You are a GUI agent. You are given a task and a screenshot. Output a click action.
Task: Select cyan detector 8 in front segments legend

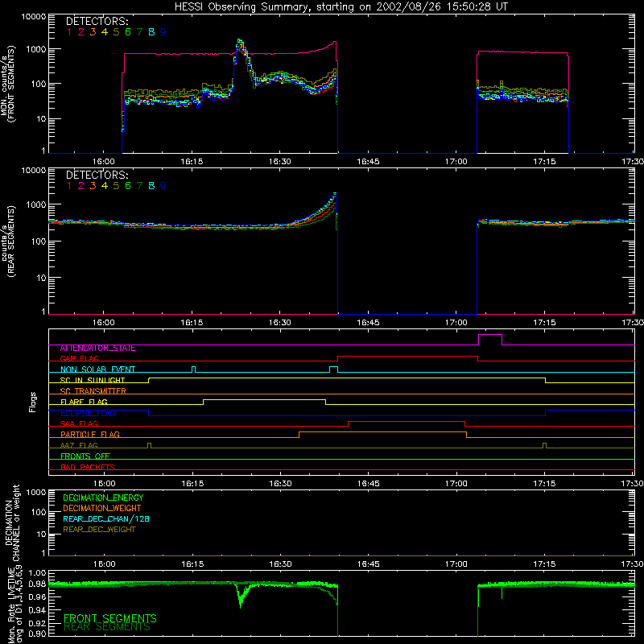[x=151, y=32]
